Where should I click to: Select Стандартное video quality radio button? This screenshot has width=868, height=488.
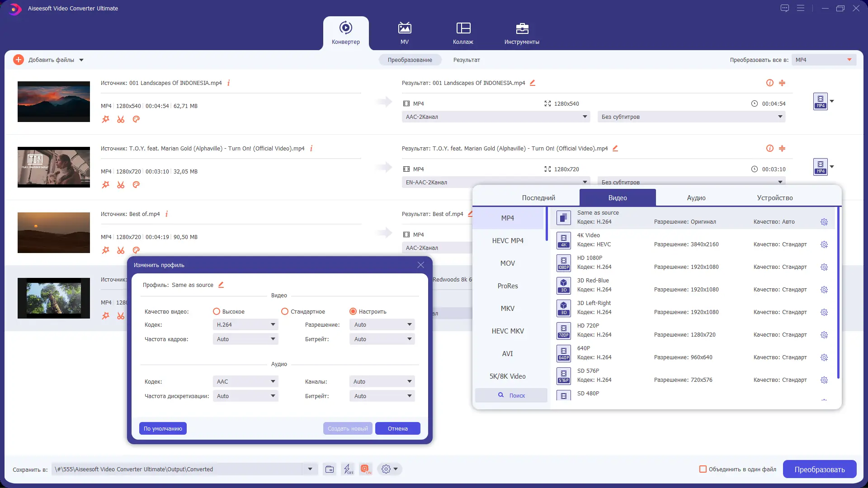click(285, 312)
